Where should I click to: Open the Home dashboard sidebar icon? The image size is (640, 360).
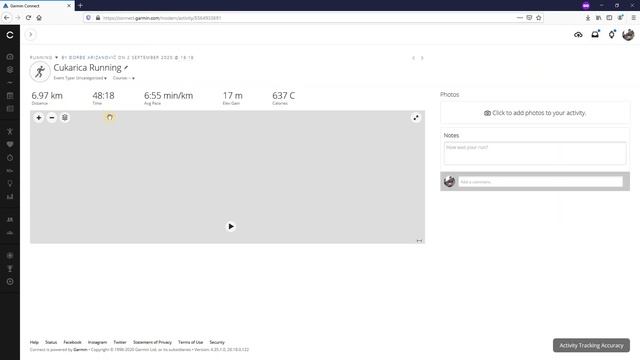coord(10,57)
